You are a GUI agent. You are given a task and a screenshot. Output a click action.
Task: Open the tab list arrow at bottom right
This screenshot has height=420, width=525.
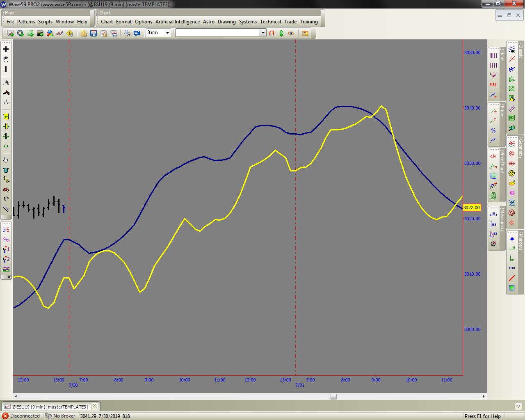click(518, 406)
